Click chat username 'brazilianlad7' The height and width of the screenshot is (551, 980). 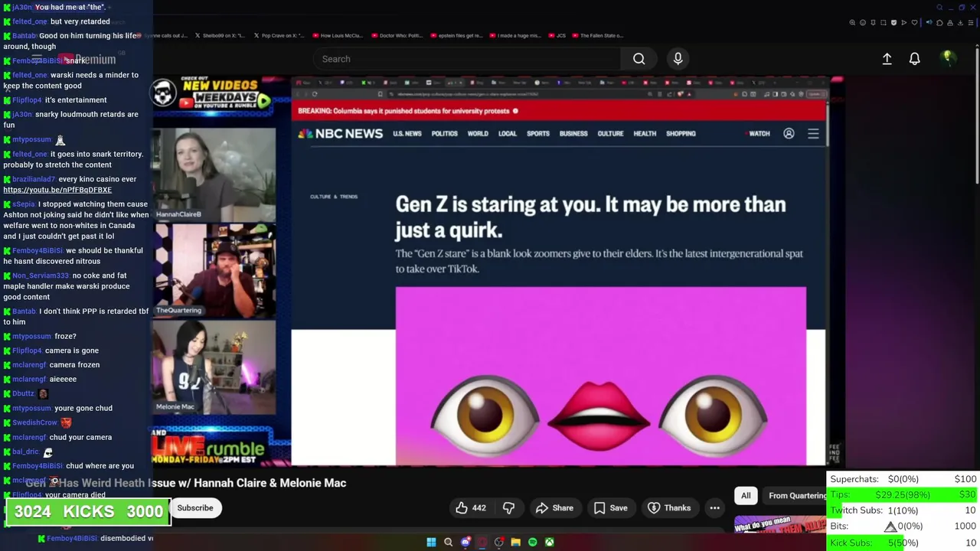[34, 179]
